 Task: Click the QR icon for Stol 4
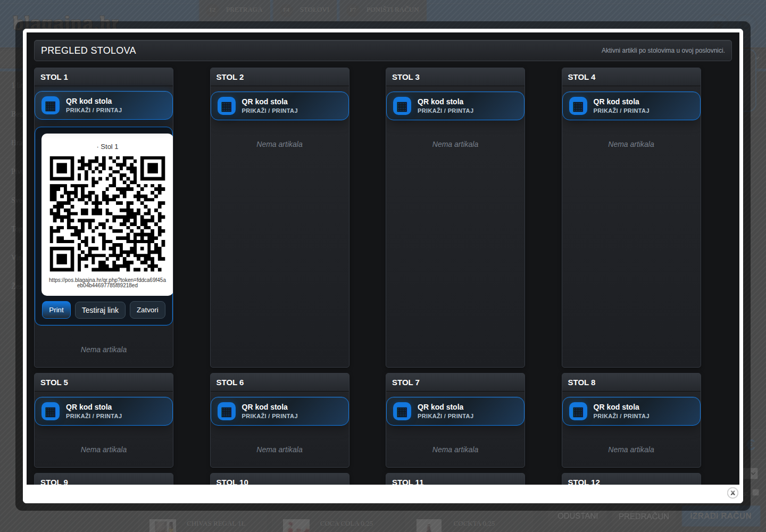pos(578,106)
